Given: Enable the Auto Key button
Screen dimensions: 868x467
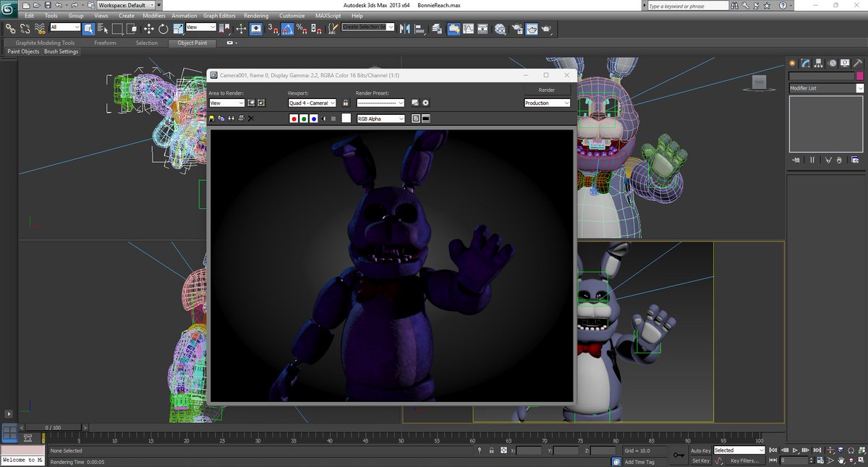Looking at the screenshot, I should click(700, 450).
